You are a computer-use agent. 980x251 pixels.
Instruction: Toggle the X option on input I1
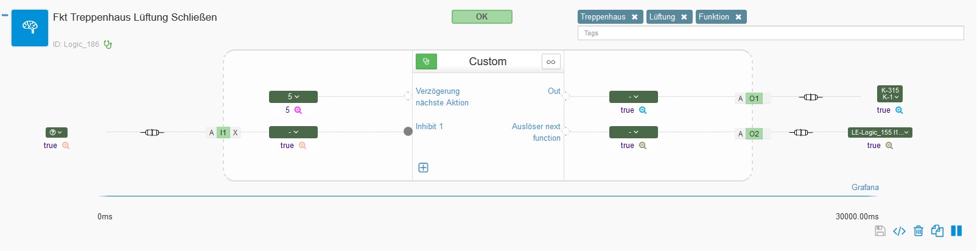click(236, 133)
